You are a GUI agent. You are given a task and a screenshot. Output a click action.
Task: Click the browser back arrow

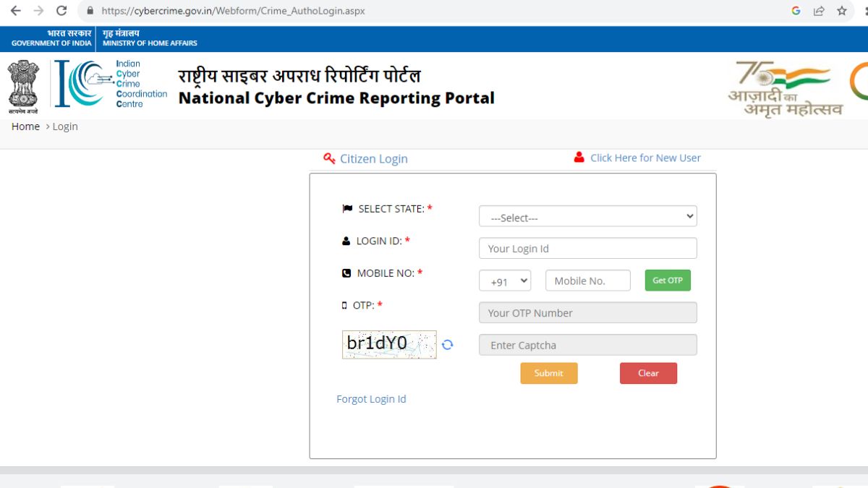[x=15, y=11]
